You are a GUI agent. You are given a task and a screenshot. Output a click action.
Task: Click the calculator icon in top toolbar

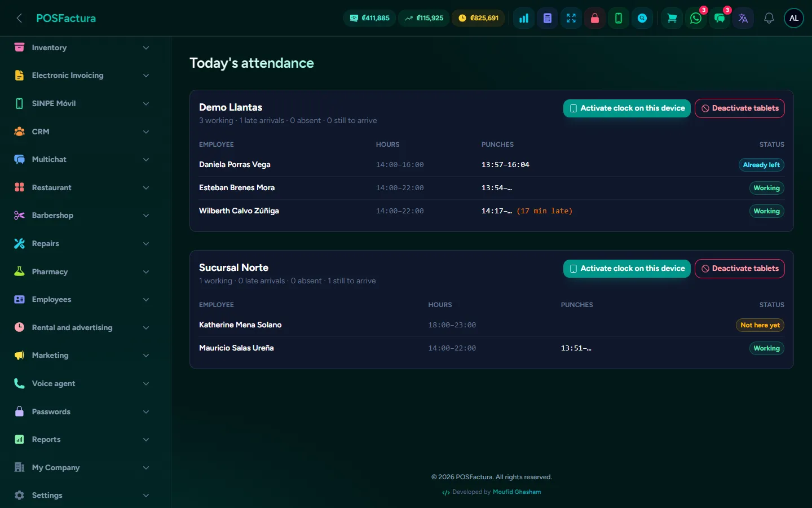[x=548, y=18]
